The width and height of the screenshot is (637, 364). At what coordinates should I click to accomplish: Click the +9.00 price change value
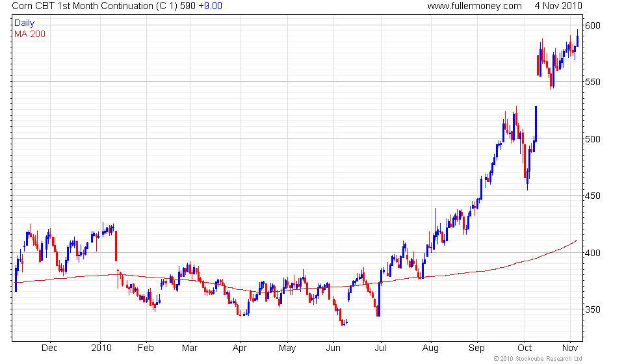click(210, 6)
